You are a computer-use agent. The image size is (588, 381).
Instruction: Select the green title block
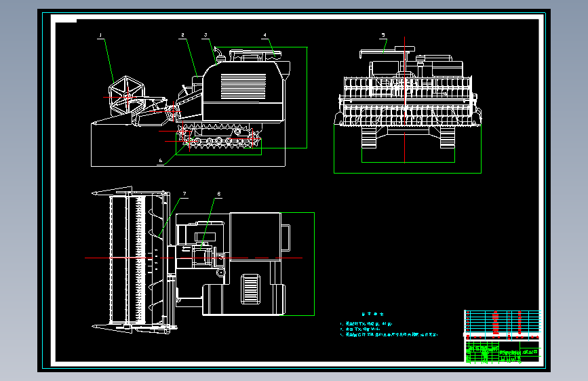[503, 352]
